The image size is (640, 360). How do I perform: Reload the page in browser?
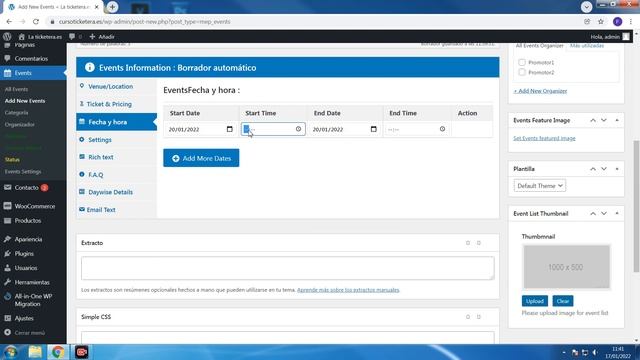click(x=36, y=22)
